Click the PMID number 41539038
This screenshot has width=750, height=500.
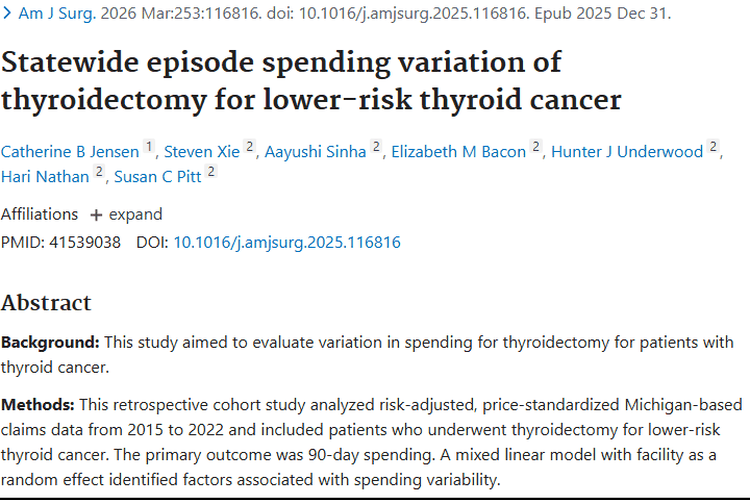pos(84,242)
